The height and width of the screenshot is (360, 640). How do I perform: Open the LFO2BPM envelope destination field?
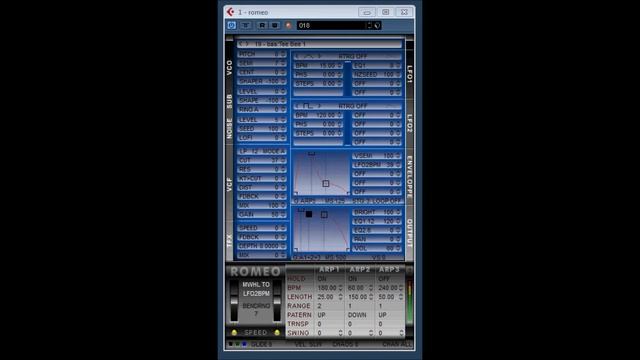377,164
